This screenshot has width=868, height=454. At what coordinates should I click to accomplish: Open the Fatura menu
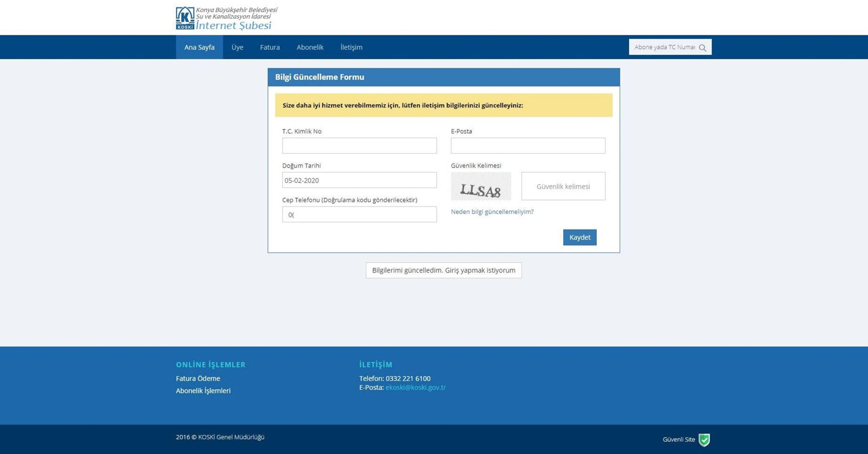coord(270,47)
